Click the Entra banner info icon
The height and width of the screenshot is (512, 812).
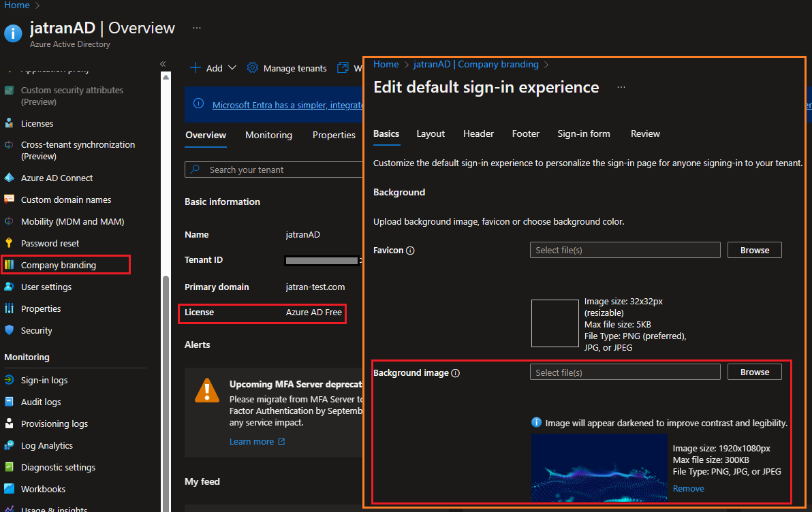[x=198, y=103]
